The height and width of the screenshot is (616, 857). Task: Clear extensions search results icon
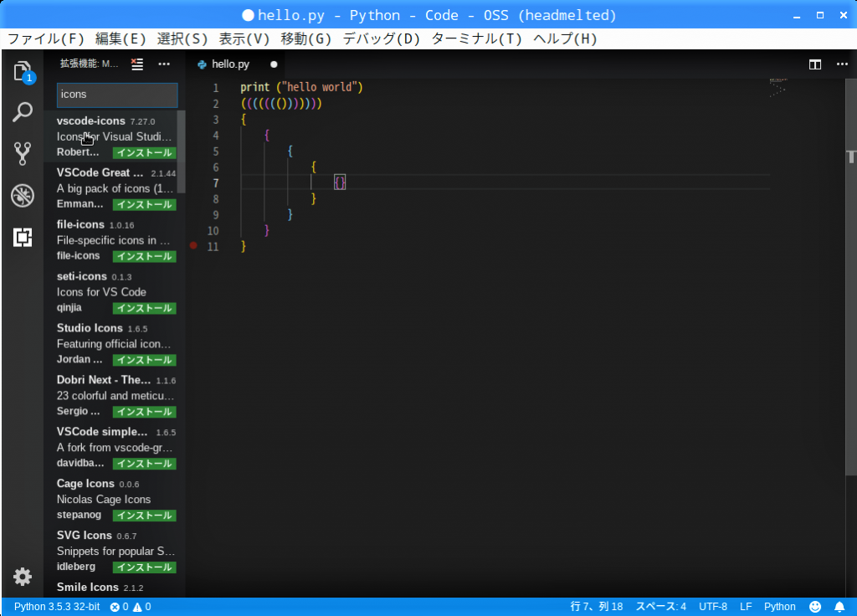coord(137,64)
